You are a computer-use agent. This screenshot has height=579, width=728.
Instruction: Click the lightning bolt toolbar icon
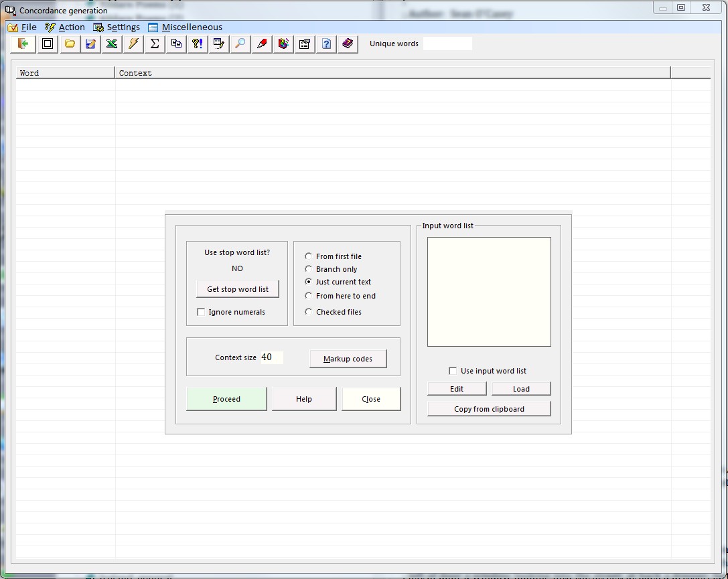[x=133, y=44]
